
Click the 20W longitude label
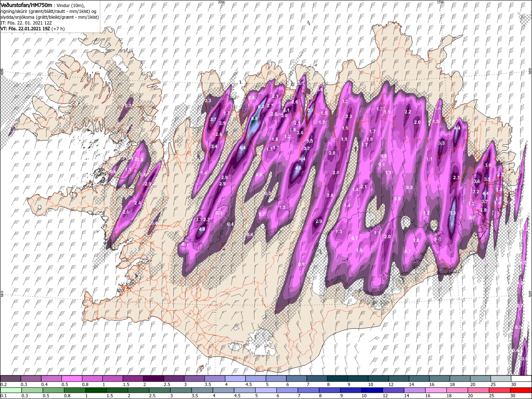[221, 2]
